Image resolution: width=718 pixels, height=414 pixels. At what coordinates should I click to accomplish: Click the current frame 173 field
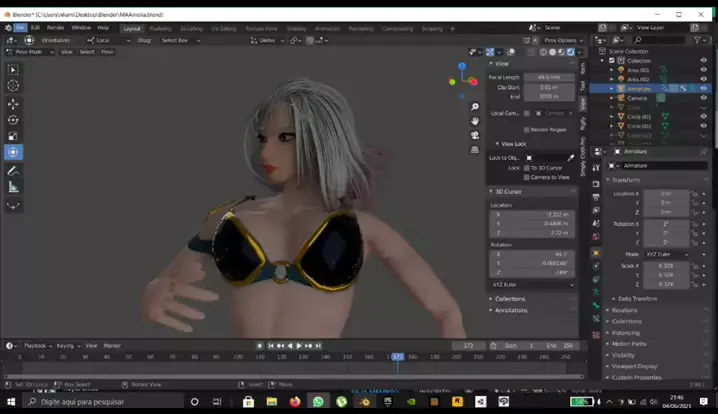[468, 346]
